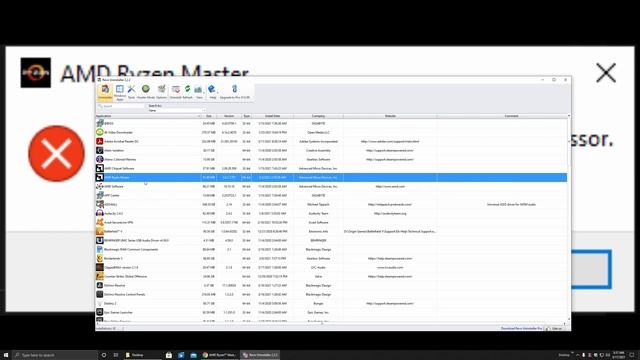This screenshot has height=360, width=640.
Task: Switch to Chrome AMD Ryzen Master taskbar window
Action: pos(219,355)
